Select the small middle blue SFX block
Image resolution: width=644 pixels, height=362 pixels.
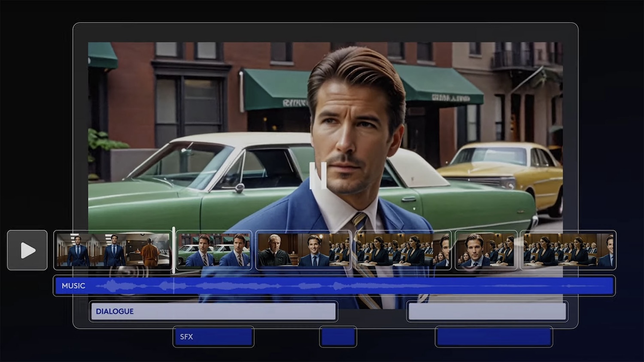pos(338,337)
